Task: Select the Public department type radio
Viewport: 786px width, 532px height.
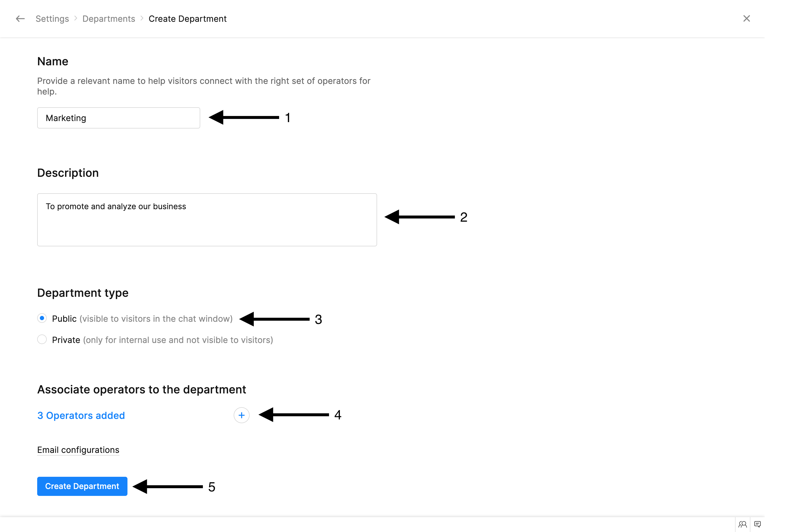Action: (x=42, y=318)
